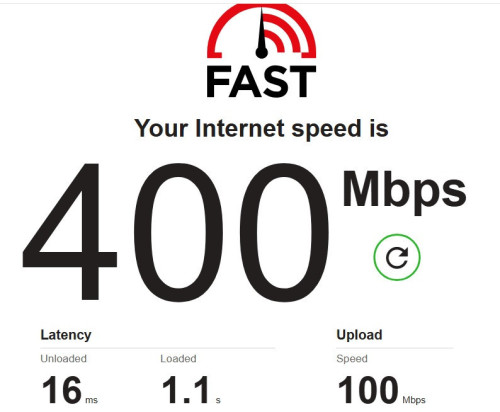
Task: Click the green circular refresh test icon
Action: [397, 257]
